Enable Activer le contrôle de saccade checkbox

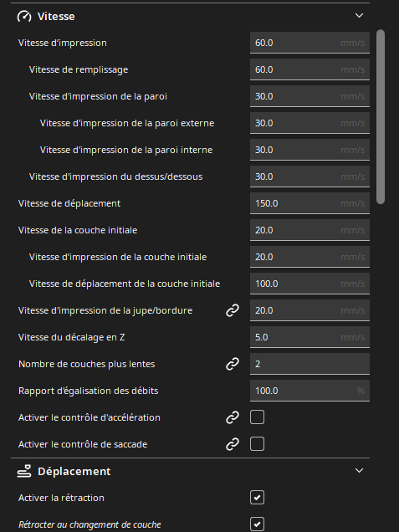[x=257, y=444]
